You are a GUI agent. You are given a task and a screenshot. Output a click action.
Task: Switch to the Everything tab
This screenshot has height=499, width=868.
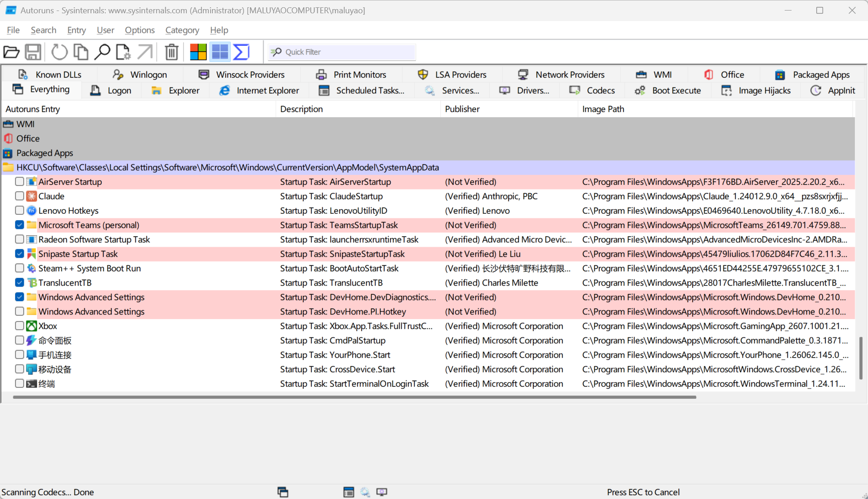(x=41, y=90)
